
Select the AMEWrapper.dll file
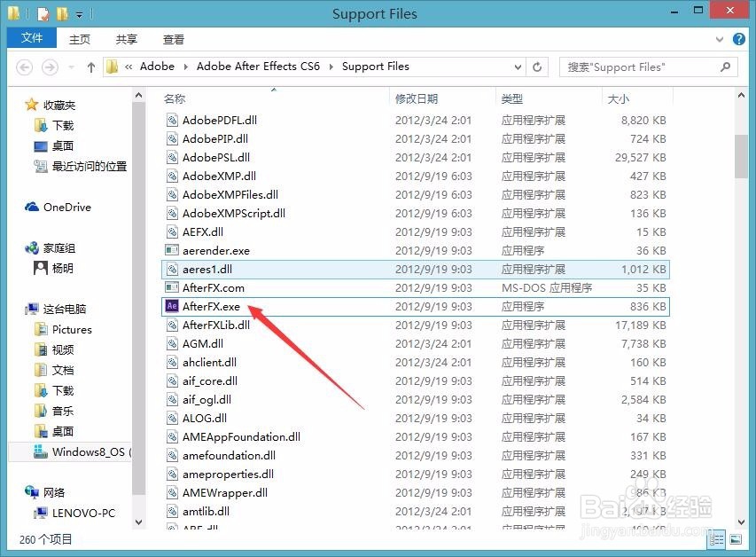415,493
